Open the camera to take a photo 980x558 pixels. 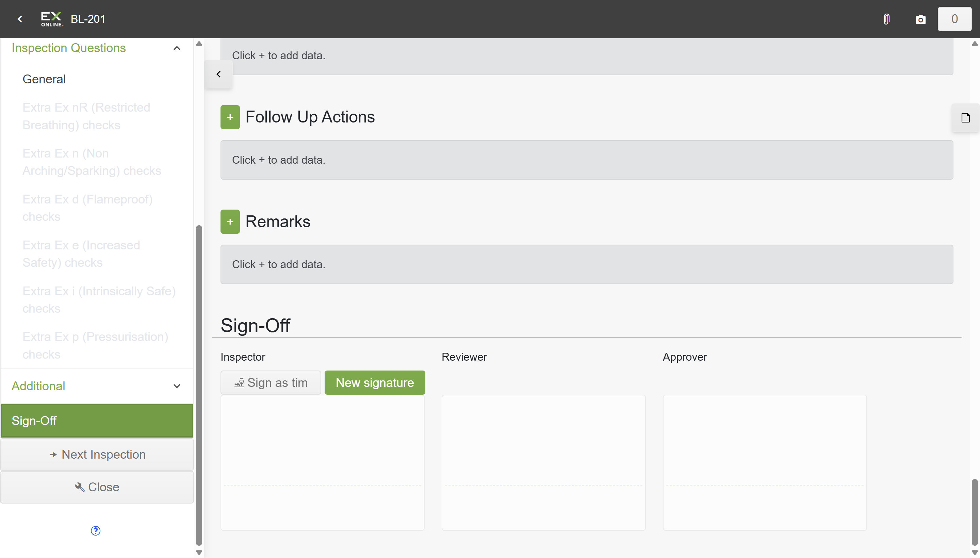coord(920,19)
